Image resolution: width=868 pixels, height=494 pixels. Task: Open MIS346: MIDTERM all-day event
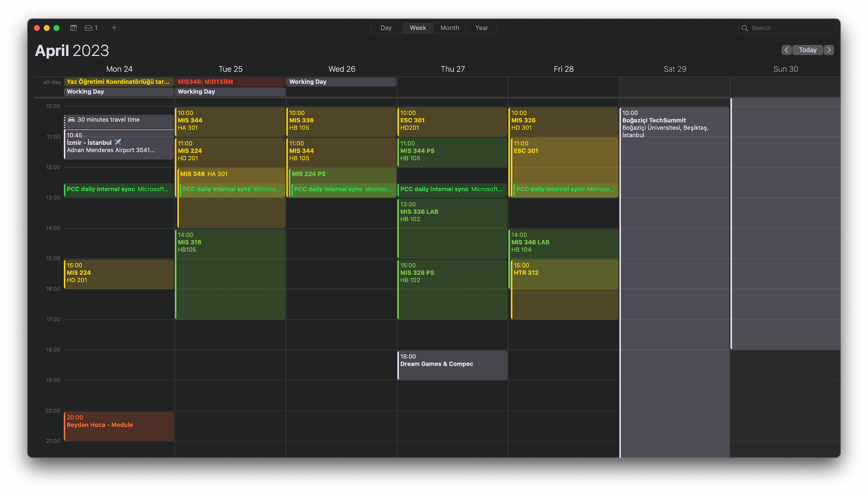point(230,82)
